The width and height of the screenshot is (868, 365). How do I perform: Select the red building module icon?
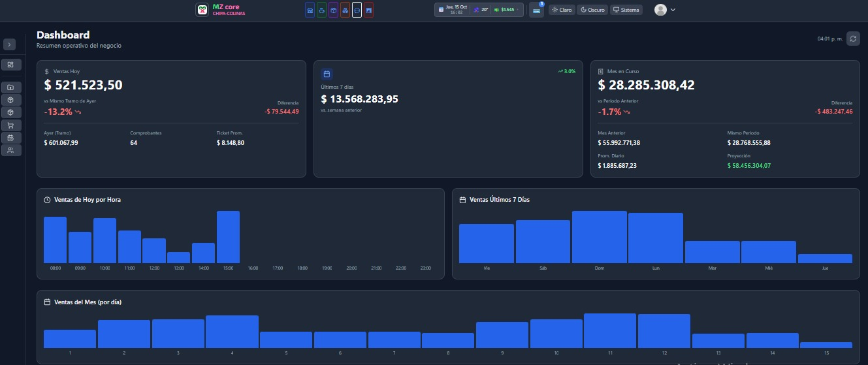(368, 10)
